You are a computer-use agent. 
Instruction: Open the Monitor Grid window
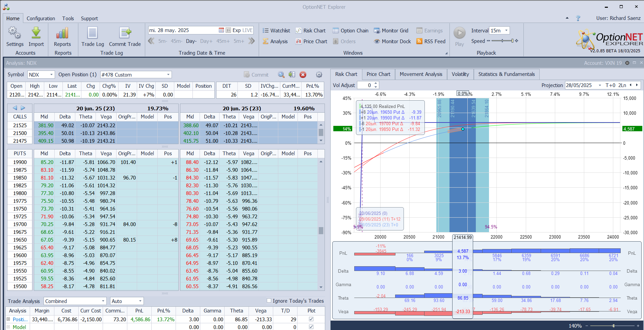[391, 30]
